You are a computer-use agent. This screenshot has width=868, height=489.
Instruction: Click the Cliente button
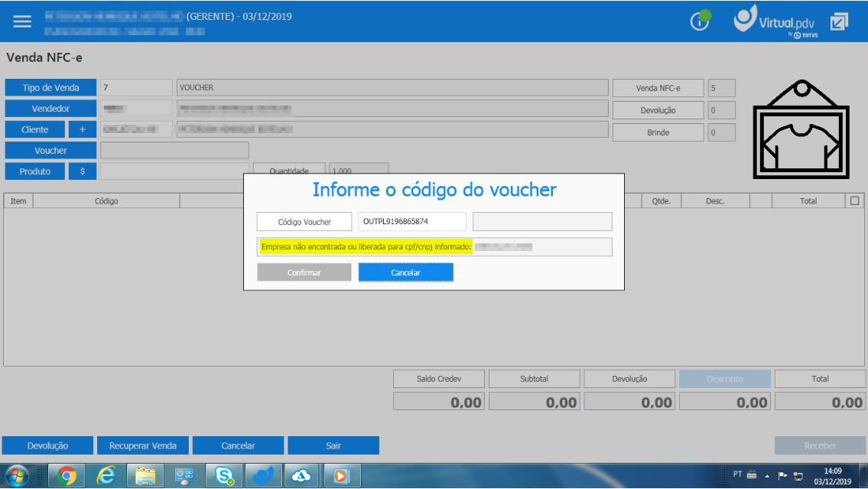35,129
